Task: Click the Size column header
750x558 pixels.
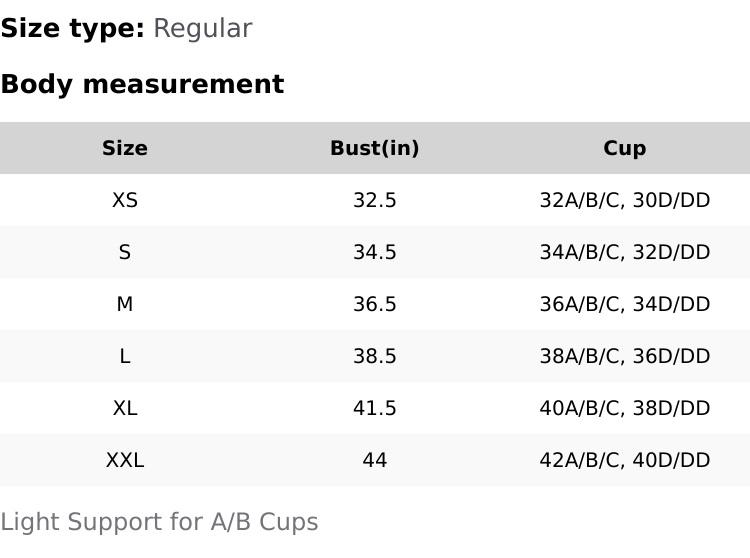Action: coord(125,148)
